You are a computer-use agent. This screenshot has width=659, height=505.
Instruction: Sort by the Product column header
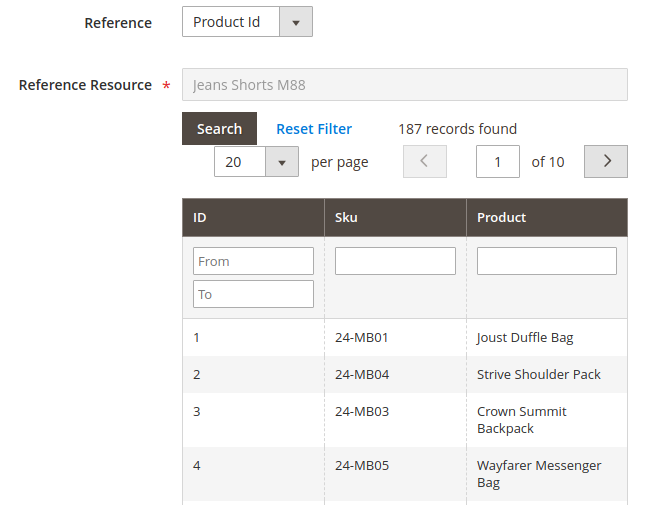click(546, 217)
